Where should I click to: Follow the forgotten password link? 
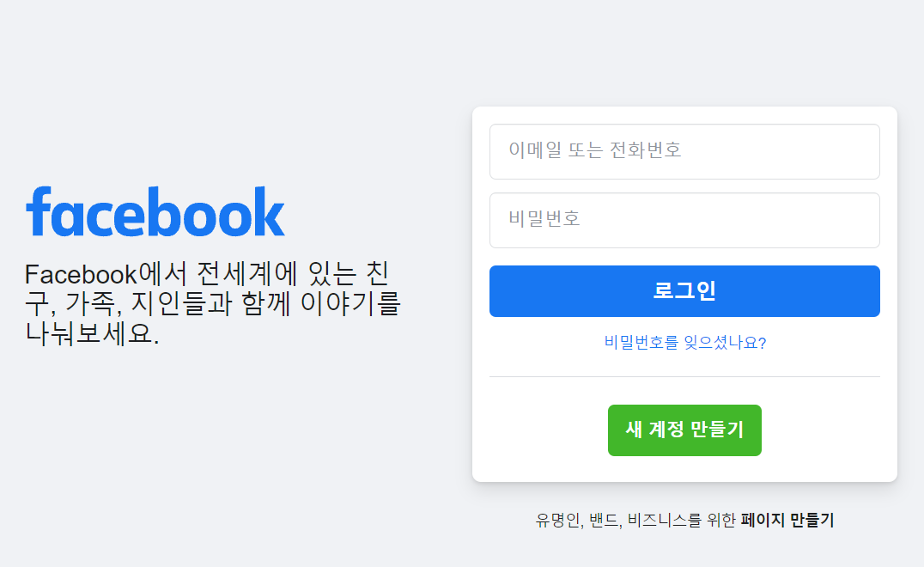tap(684, 343)
